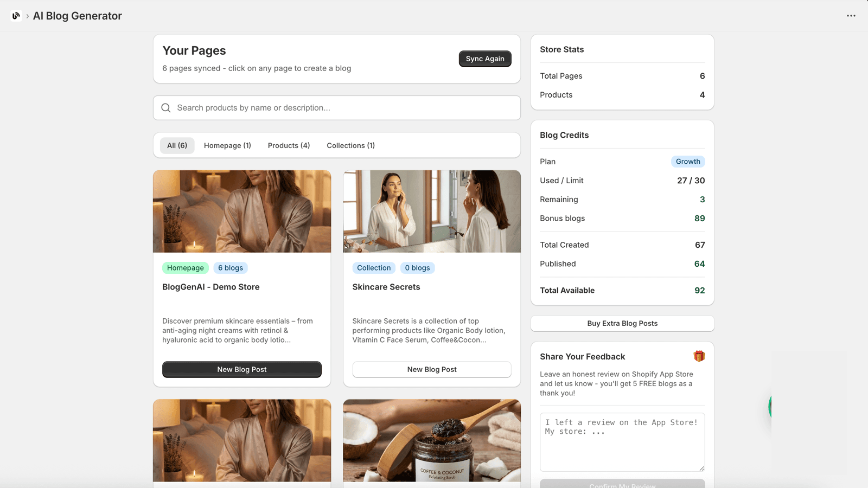View the Collections (1) tab
Screen dimensions: 868x488
tap(350, 145)
